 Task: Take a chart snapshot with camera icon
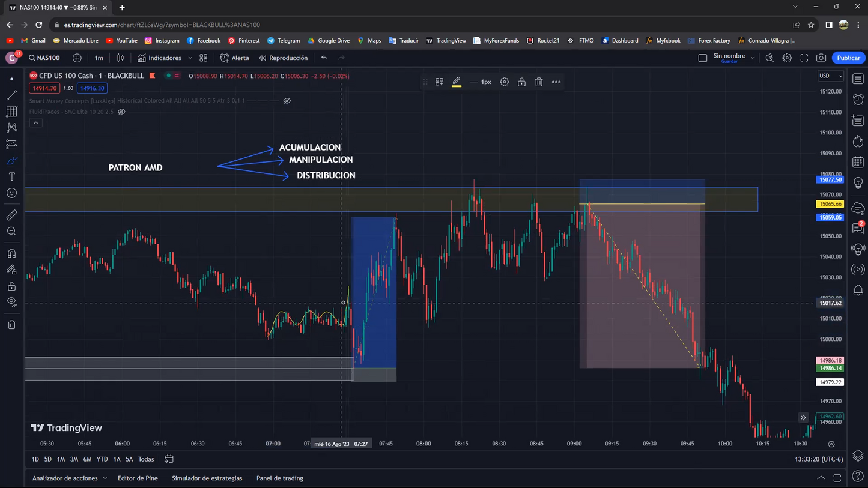click(x=821, y=58)
